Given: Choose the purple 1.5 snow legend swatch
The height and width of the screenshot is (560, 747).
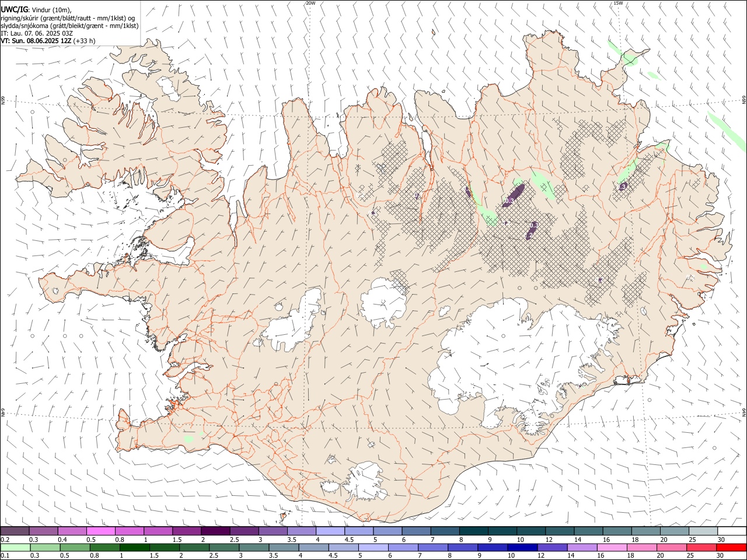Looking at the screenshot, I should coord(187,531).
